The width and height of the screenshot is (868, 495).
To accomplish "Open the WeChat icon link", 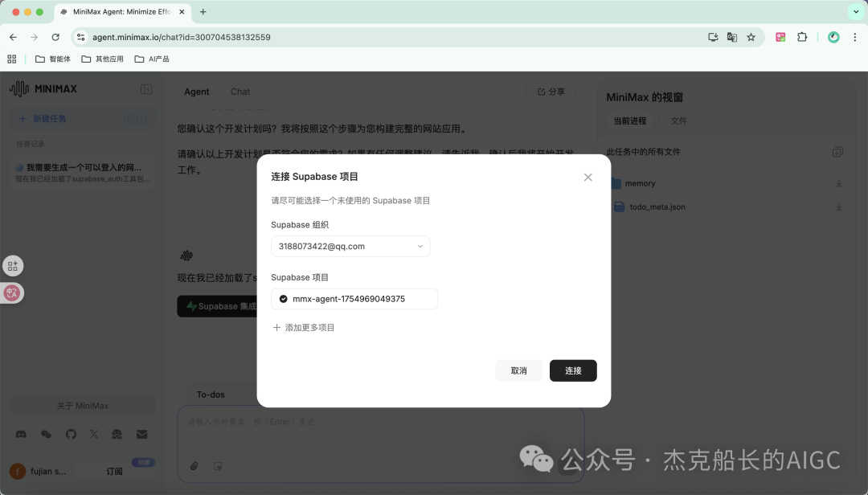I will (x=46, y=435).
